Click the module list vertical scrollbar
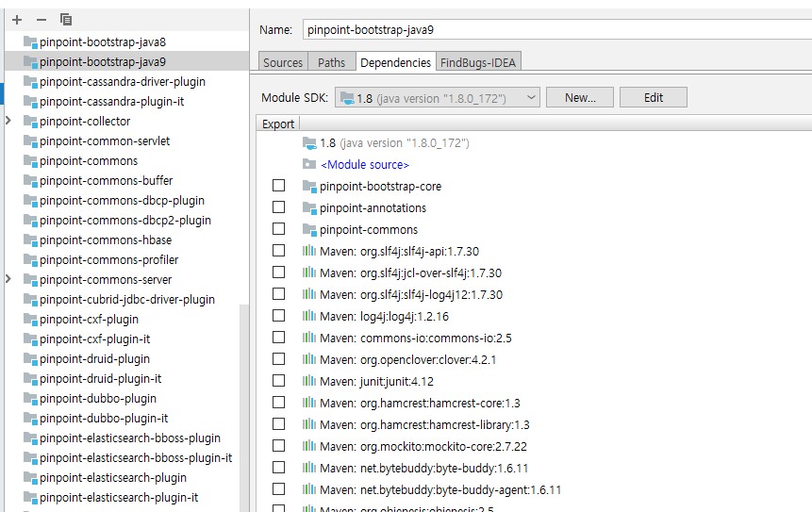This screenshot has width=812, height=512. point(244,408)
